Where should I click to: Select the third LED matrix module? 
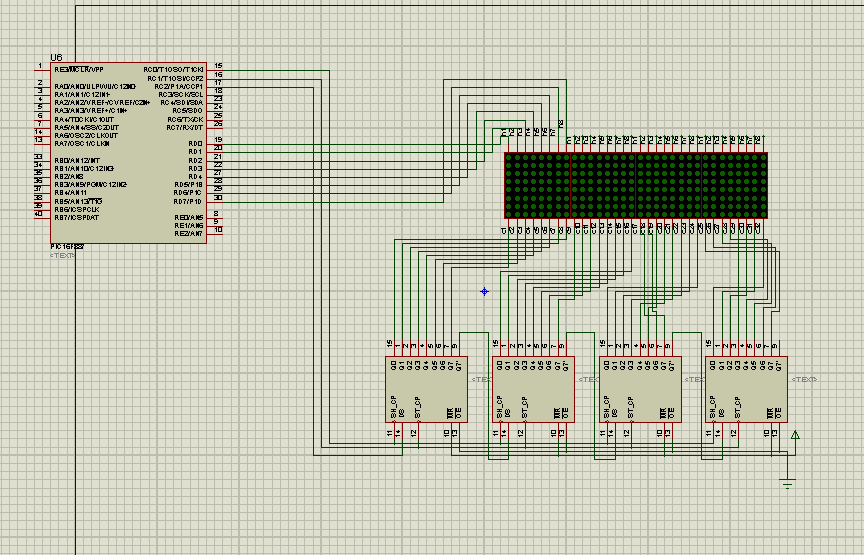pos(669,185)
